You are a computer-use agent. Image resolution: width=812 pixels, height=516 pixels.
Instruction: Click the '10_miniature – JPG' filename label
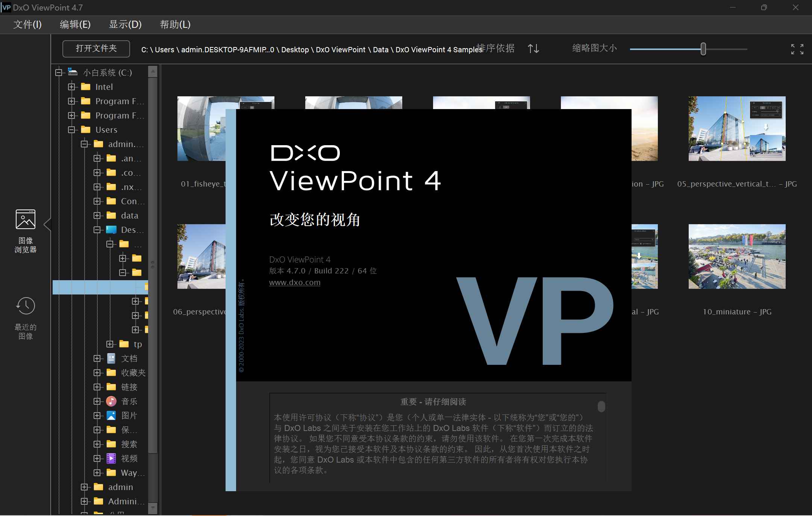737,312
